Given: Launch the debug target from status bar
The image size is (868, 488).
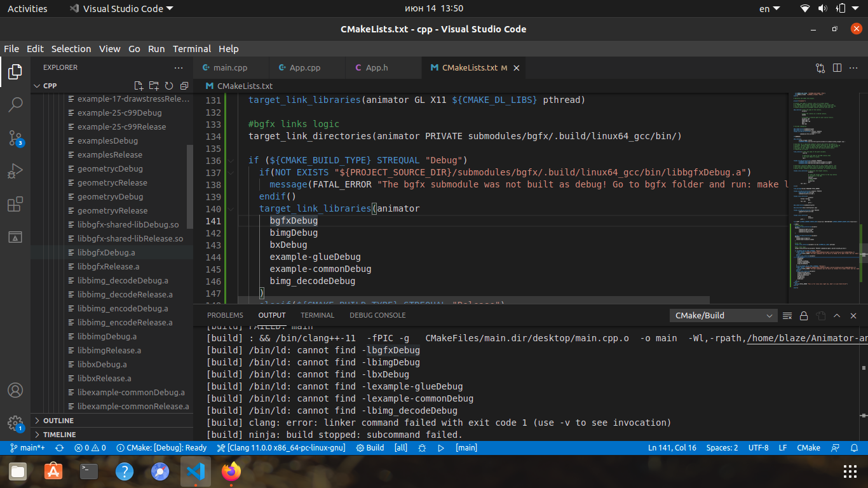Looking at the screenshot, I should point(440,448).
